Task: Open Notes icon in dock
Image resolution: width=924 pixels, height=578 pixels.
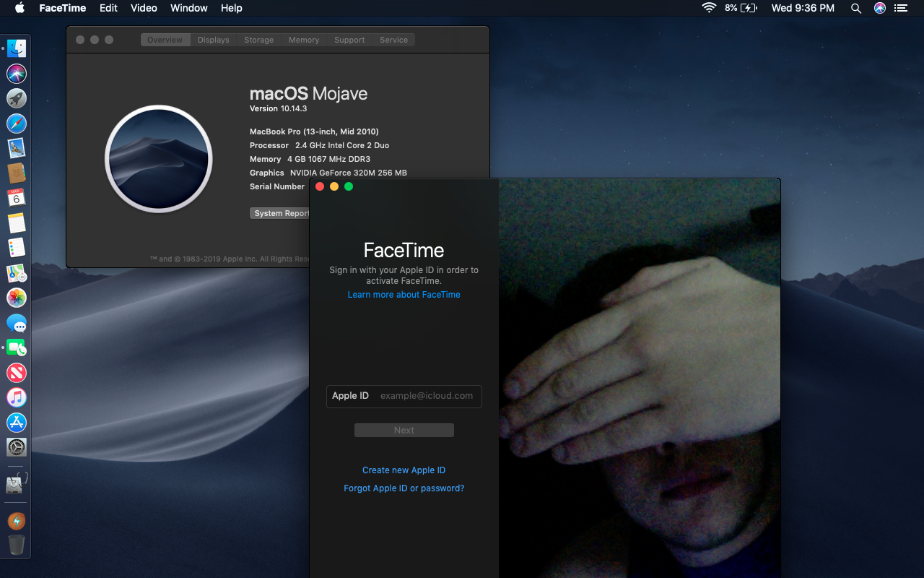Action: click(x=17, y=223)
